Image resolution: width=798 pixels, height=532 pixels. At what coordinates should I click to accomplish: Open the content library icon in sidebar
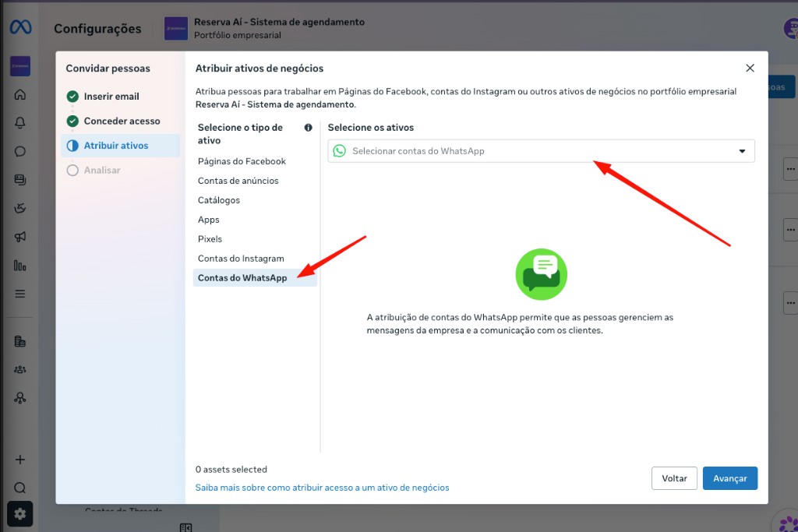click(x=19, y=179)
